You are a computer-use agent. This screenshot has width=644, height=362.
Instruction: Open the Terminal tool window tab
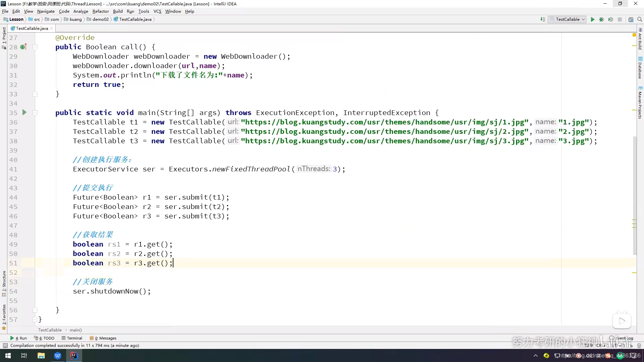(x=72, y=338)
